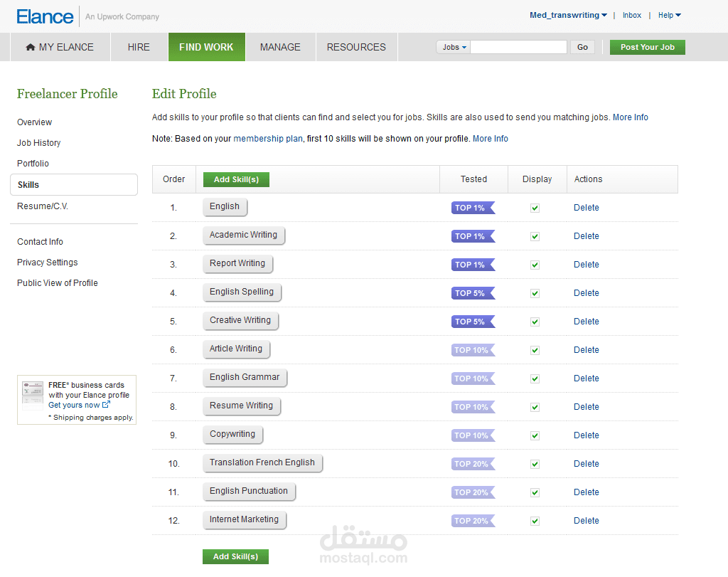Open Contact Info in the sidebar
728x577 pixels.
coord(40,242)
